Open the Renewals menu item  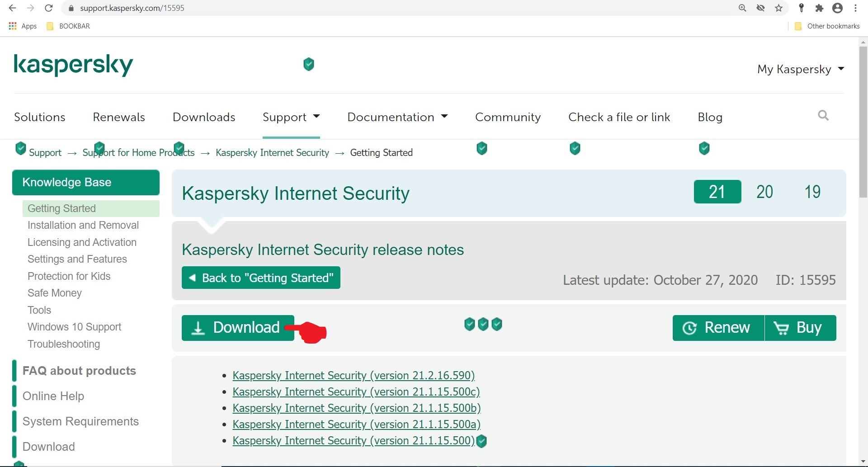coord(119,117)
